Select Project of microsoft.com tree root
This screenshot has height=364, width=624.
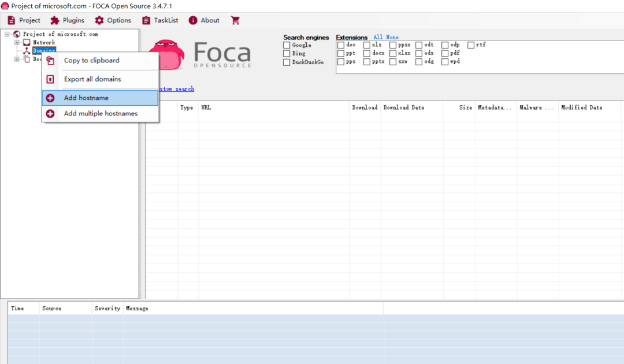[x=61, y=34]
